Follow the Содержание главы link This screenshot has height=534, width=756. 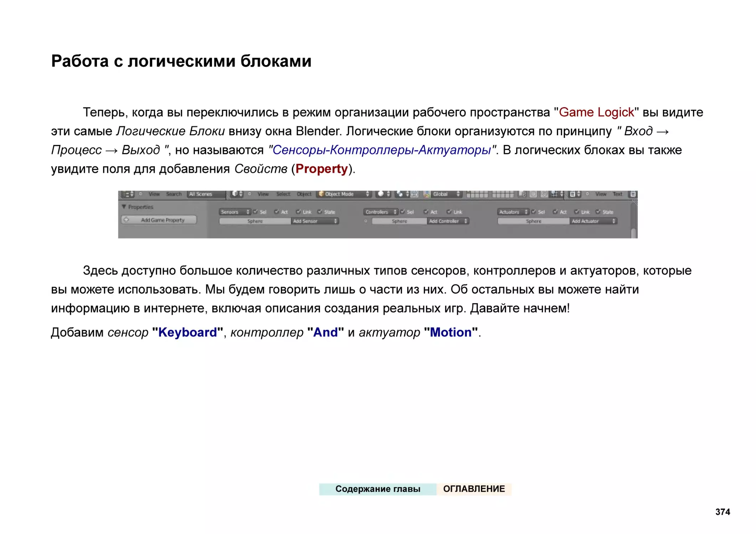click(378, 489)
